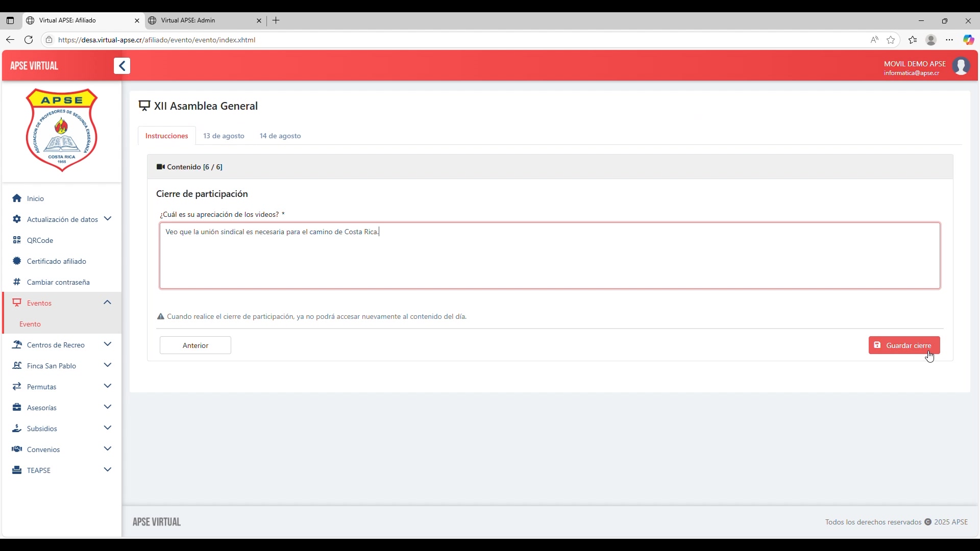980x551 pixels.
Task: Expand the TEAPSE chevron
Action: pyautogui.click(x=108, y=470)
